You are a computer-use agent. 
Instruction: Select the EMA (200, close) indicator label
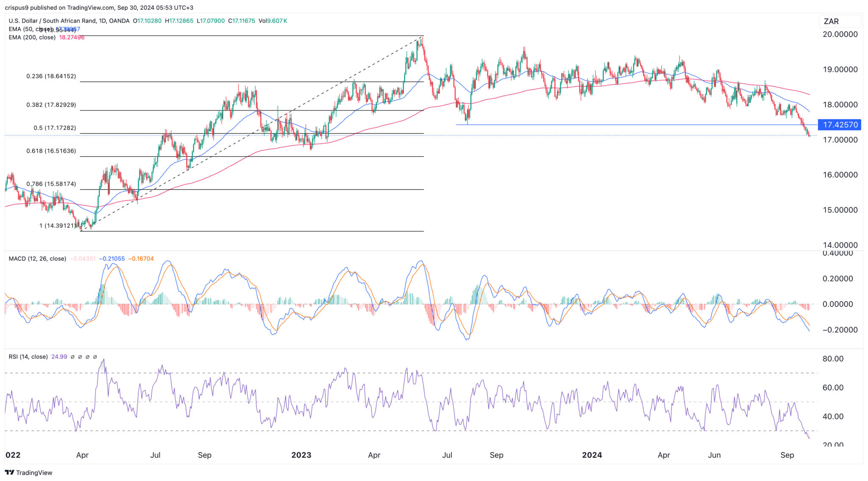pyautogui.click(x=32, y=37)
